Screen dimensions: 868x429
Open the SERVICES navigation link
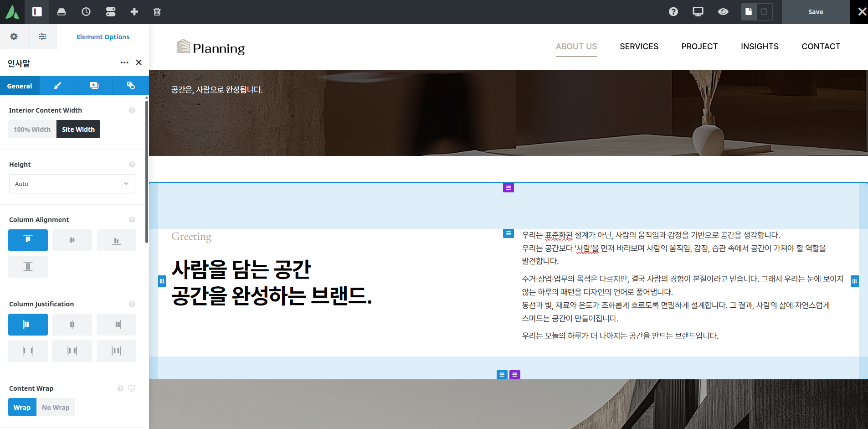(x=639, y=47)
